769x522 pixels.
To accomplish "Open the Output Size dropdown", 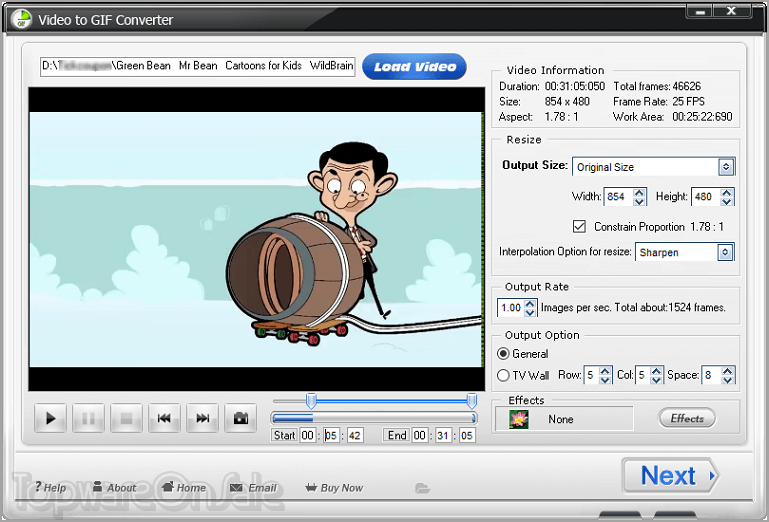I will [x=726, y=167].
